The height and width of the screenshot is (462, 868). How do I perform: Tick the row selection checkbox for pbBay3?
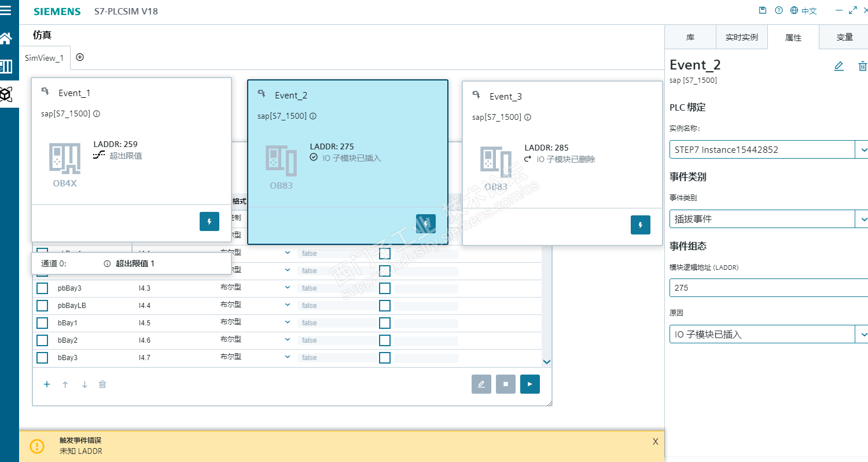point(42,288)
